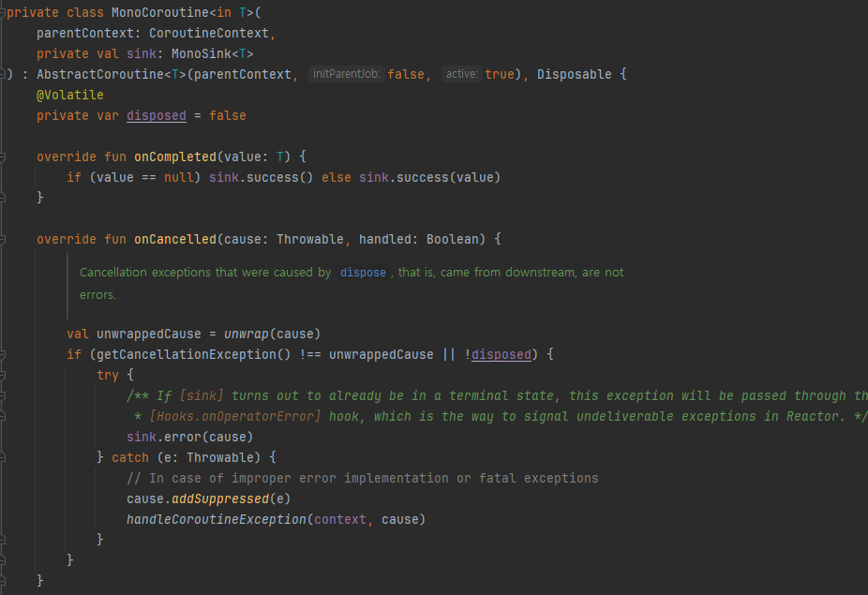Screen dimensions: 868x595
Task: Click the 'handled' parameter name
Action: (x=384, y=240)
